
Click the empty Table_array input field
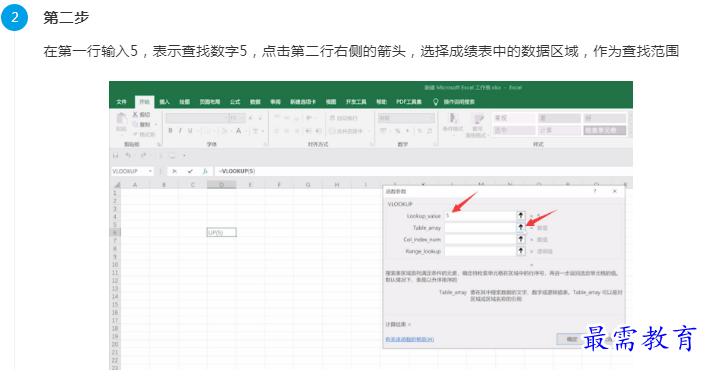coord(480,227)
